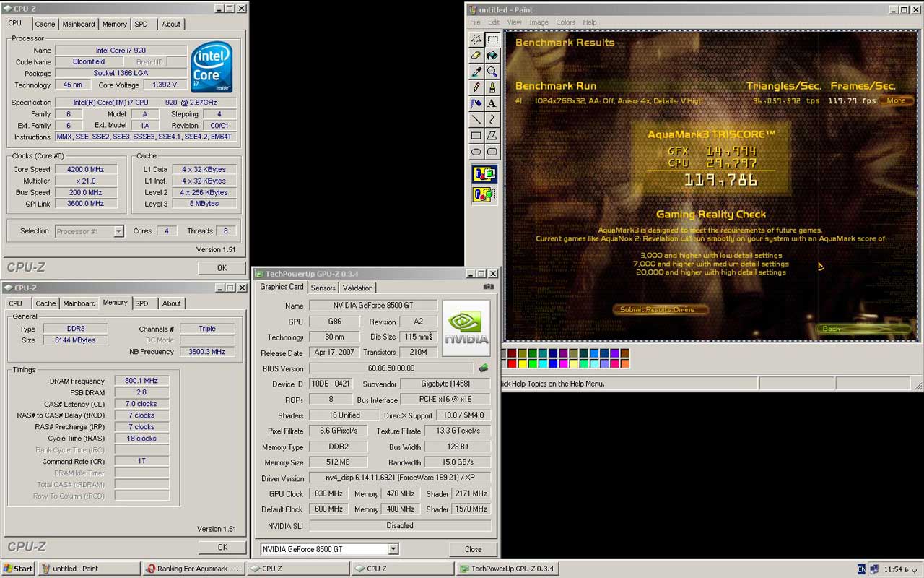924x578 pixels.
Task: Select opaque selection mode option in Paint
Action: coord(484,174)
